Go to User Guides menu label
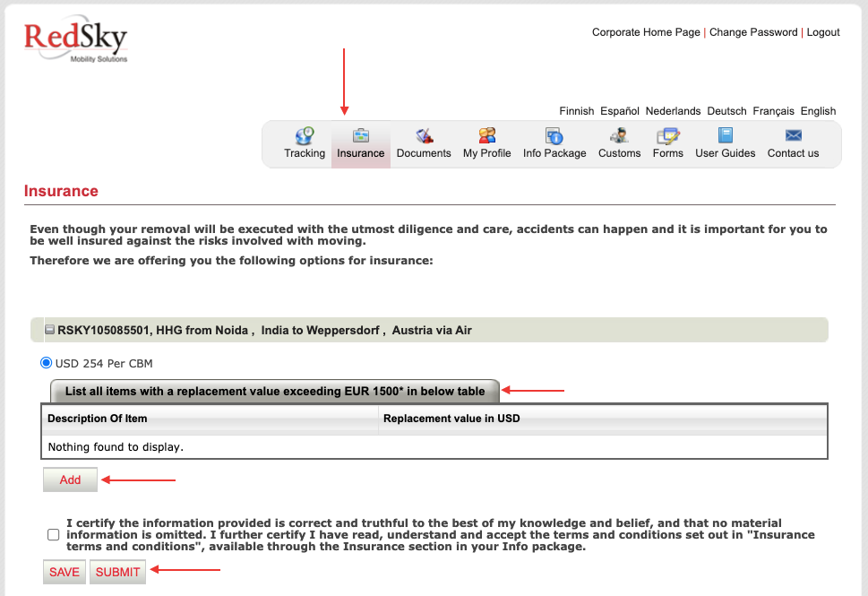The height and width of the screenshot is (596, 868). click(x=726, y=153)
